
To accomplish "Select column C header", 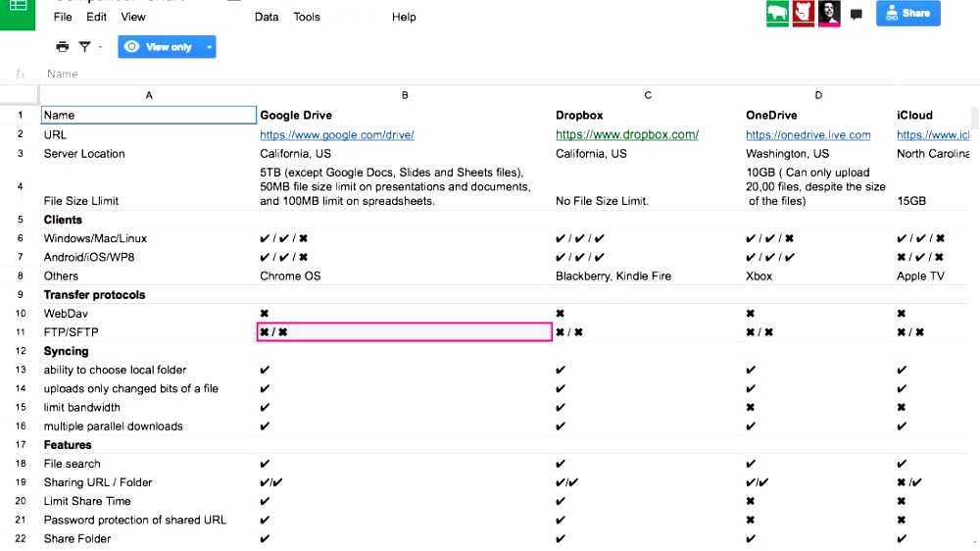I will coord(648,95).
